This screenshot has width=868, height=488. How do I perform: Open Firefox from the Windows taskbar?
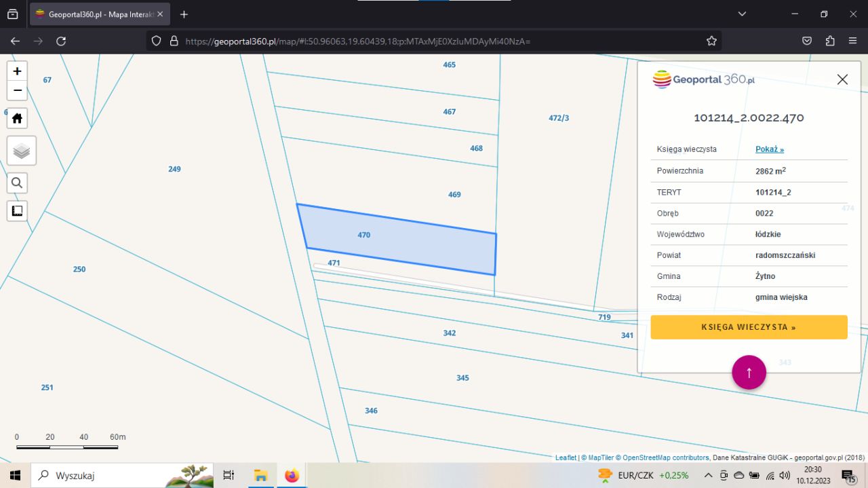[292, 475]
